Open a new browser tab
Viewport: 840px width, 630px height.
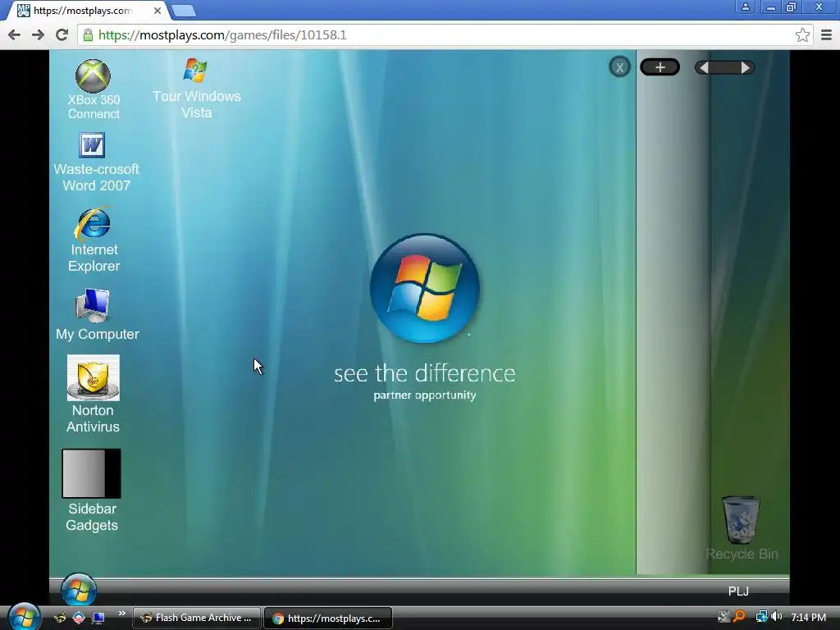tap(184, 10)
